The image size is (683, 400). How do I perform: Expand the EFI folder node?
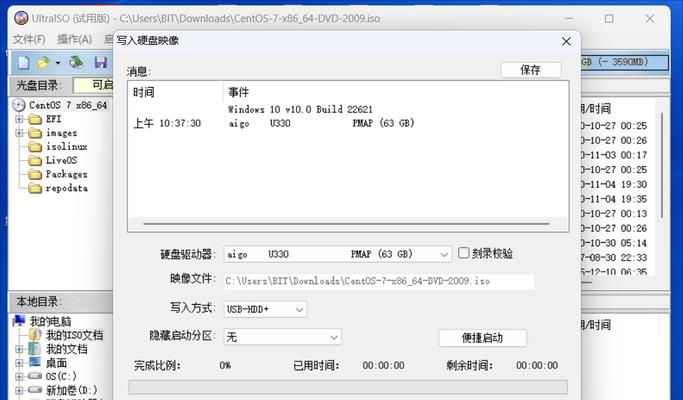(x=19, y=119)
